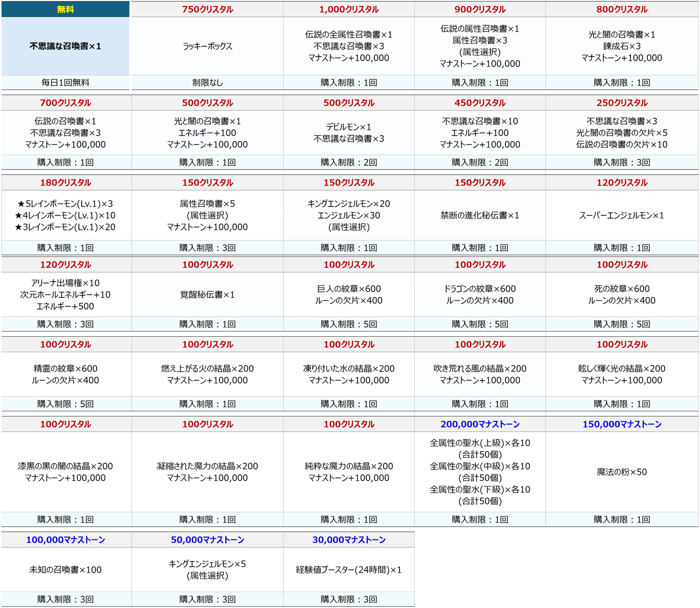Select the デビルモン×1 package cell
The image size is (700, 608).
tap(349, 133)
